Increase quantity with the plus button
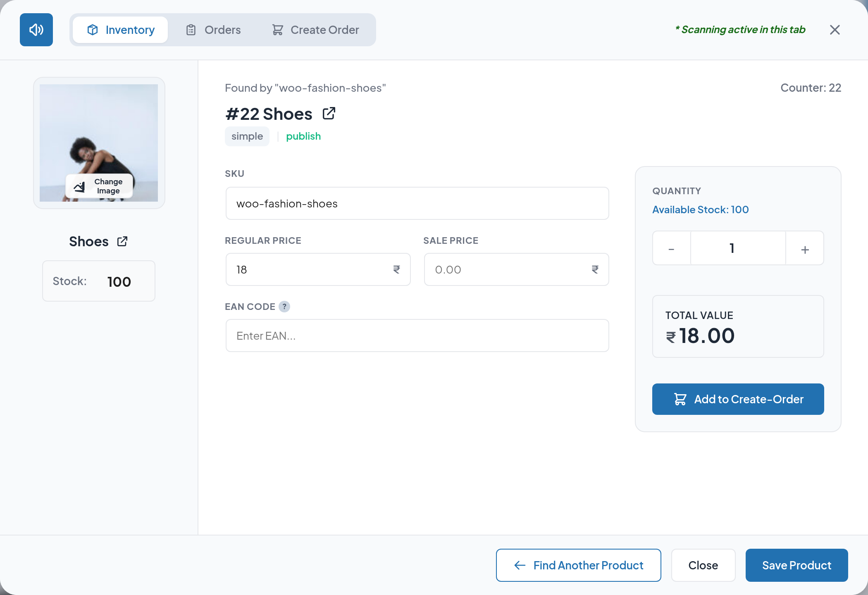The image size is (868, 595). 805,248
